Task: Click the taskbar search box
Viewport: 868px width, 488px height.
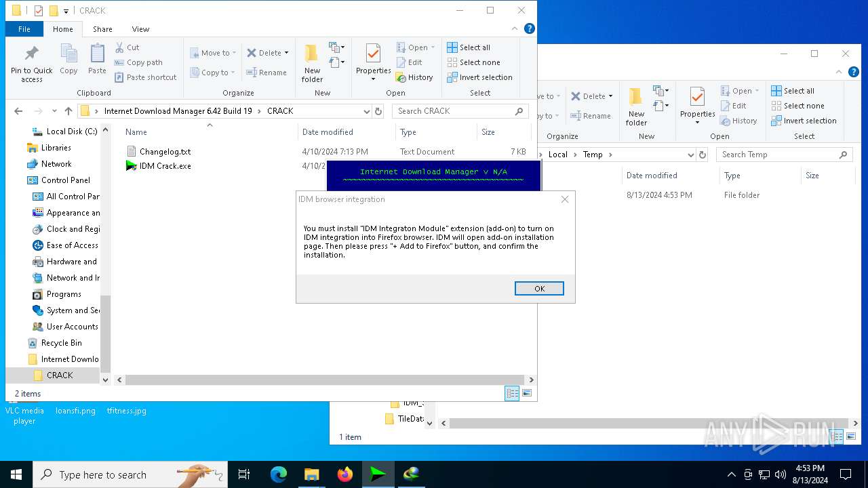Action: (x=130, y=474)
